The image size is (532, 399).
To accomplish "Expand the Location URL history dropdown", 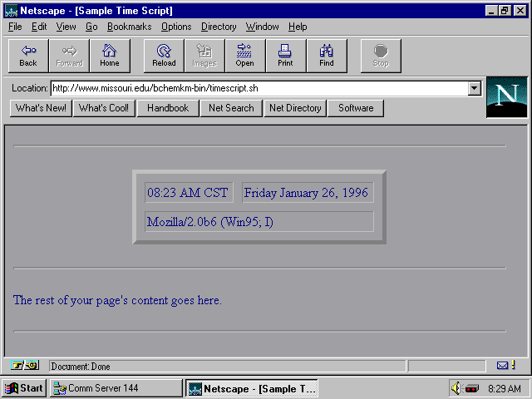I will 475,88.
